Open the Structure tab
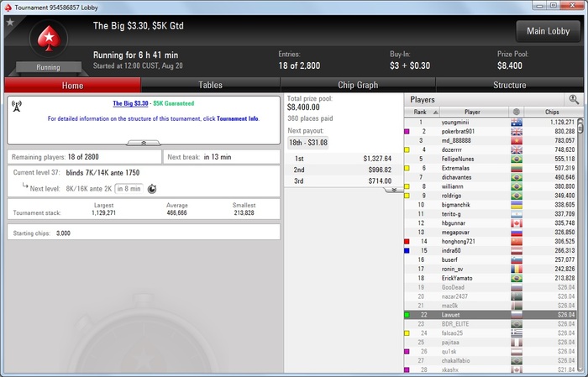 [509, 85]
